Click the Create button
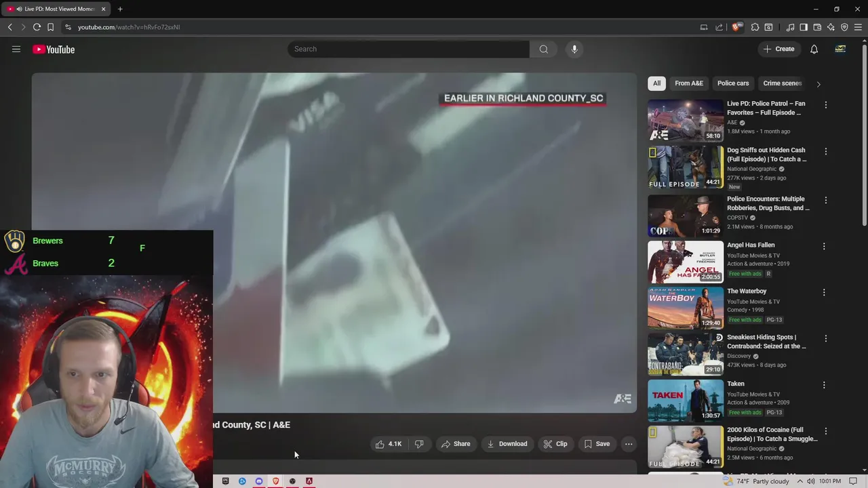 (778, 49)
